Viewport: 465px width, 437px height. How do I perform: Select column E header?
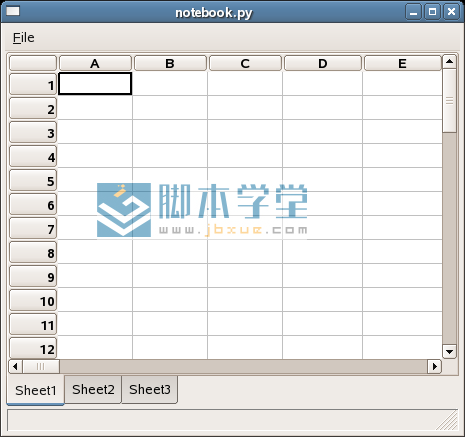tap(403, 63)
